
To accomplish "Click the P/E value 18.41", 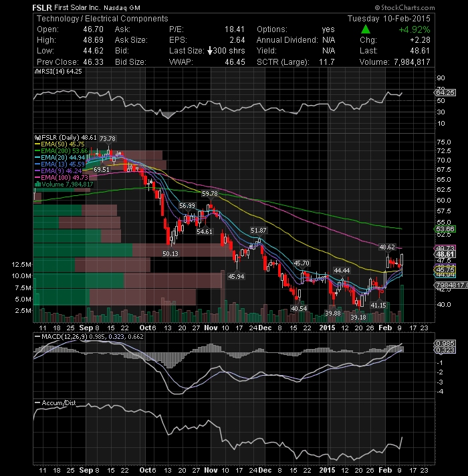I will pos(234,29).
